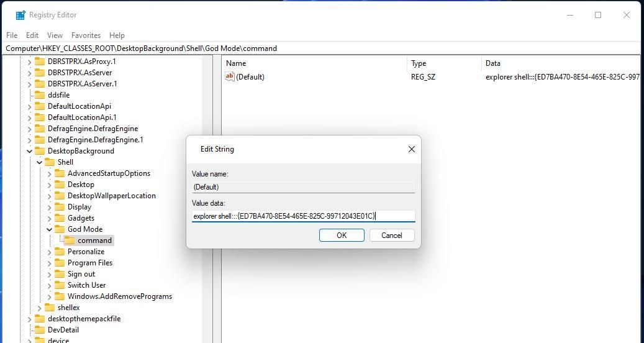Select the God Mode folder icon
The height and width of the screenshot is (343, 644).
tap(60, 229)
